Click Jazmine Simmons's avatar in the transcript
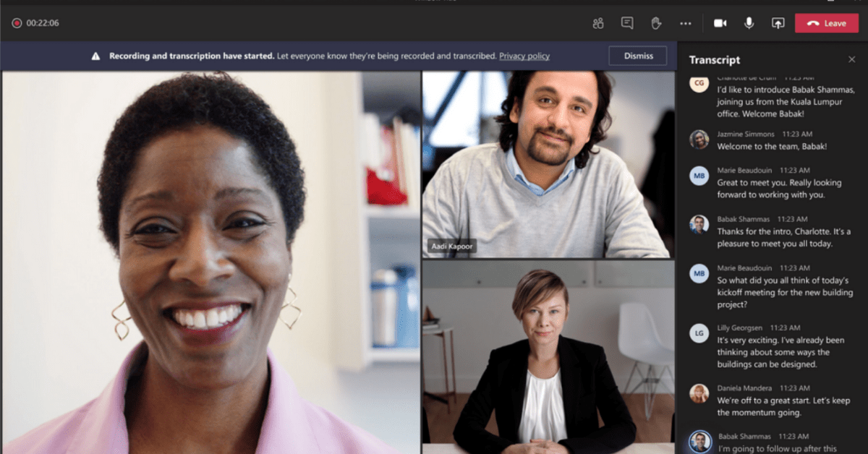Image resolution: width=868 pixels, height=454 pixels. click(x=699, y=140)
